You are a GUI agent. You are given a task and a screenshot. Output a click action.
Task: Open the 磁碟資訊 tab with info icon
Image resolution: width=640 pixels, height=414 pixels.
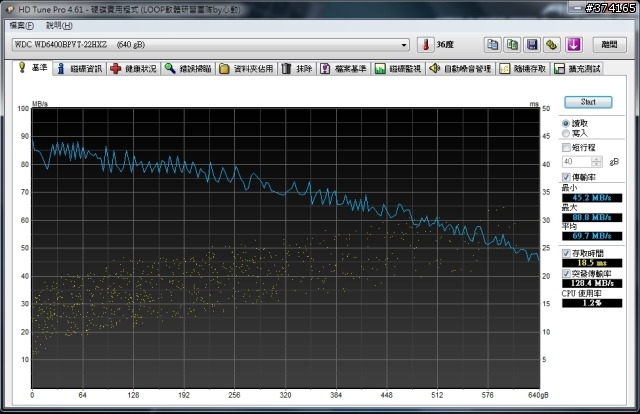click(x=80, y=69)
